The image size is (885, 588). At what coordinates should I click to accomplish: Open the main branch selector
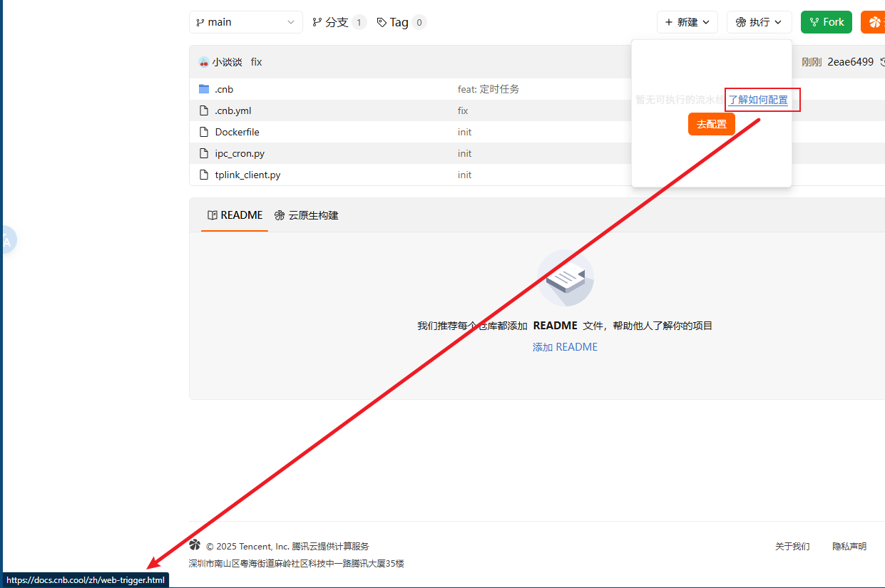pyautogui.click(x=245, y=22)
